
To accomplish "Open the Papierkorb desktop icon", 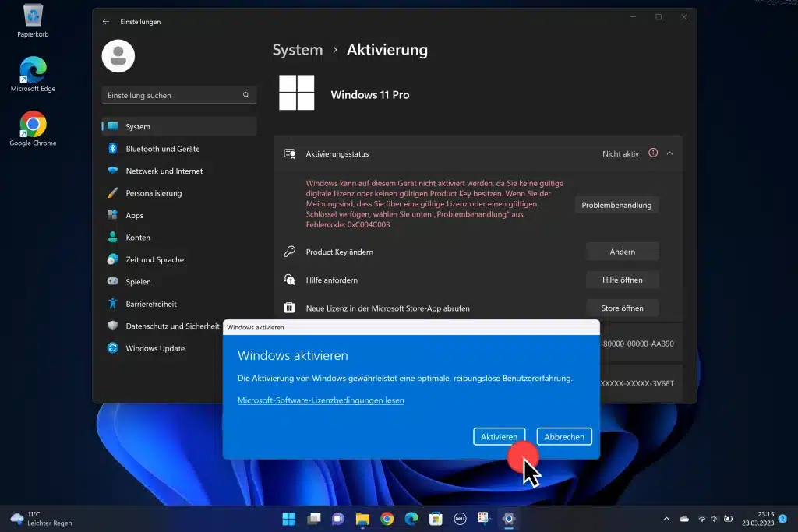I will 33,21.
